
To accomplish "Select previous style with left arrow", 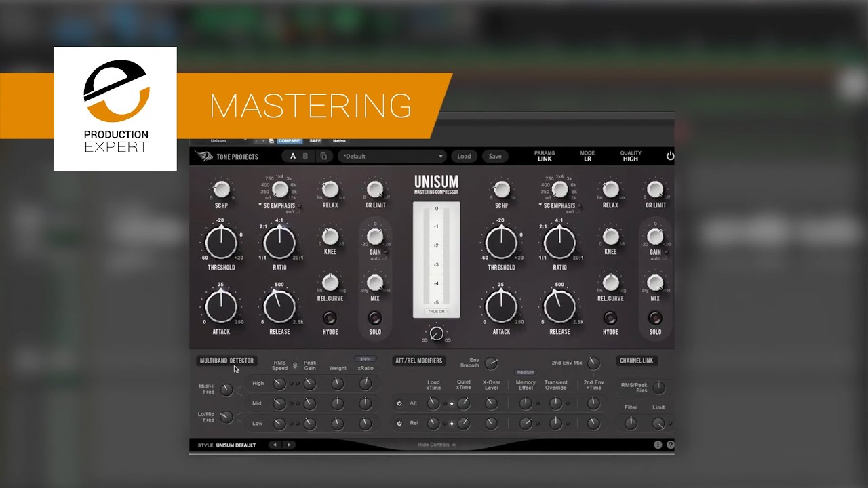I will (275, 445).
